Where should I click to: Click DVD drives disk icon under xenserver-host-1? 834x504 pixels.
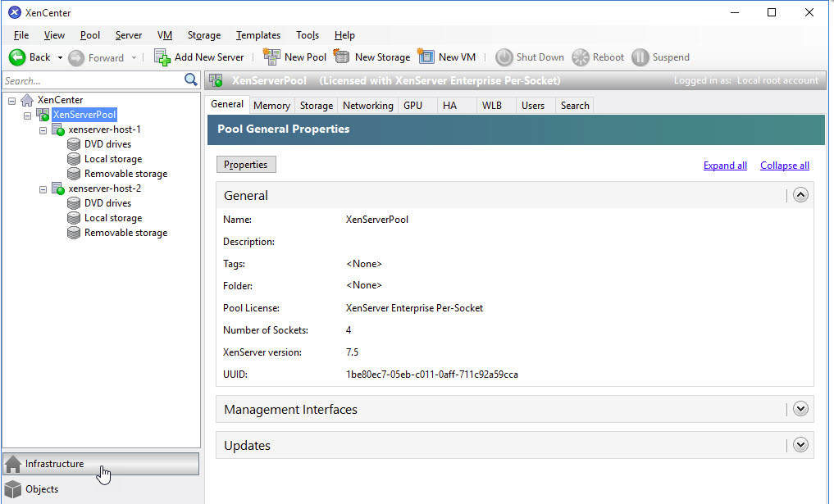point(74,144)
